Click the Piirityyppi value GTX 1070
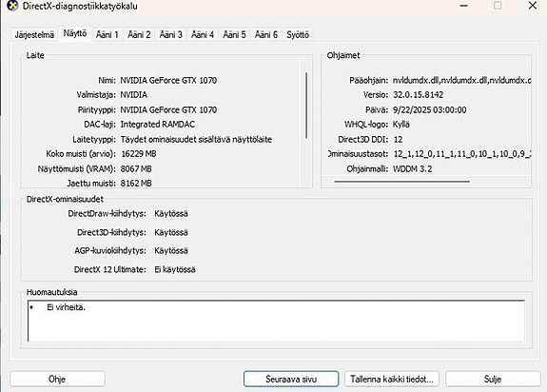Screen dimensions: 547x392 click(x=168, y=109)
